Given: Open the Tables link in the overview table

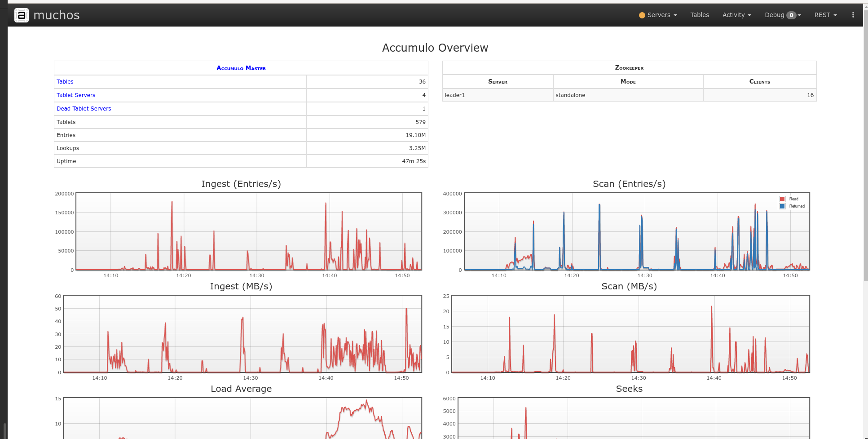Looking at the screenshot, I should pos(65,81).
